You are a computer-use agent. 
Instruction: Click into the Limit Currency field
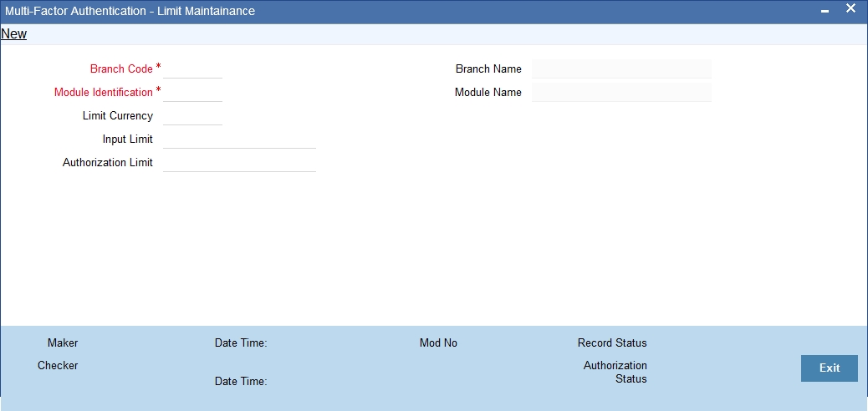[192, 115]
